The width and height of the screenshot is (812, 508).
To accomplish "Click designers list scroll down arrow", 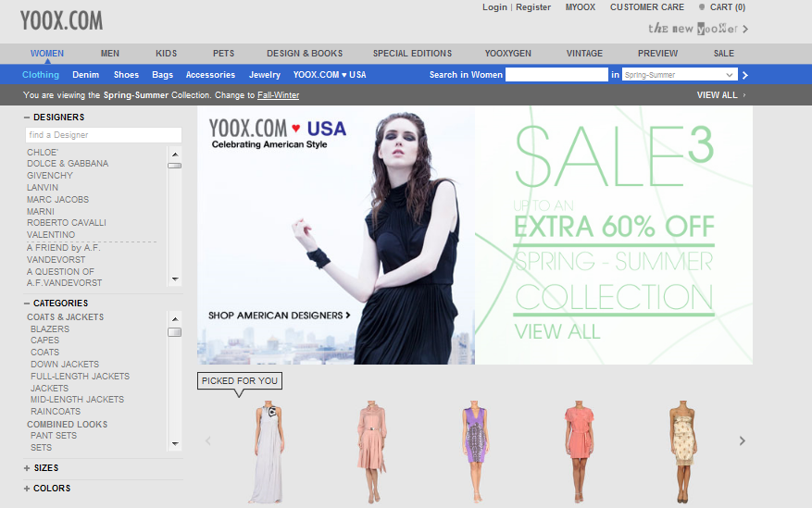I will 175,279.
